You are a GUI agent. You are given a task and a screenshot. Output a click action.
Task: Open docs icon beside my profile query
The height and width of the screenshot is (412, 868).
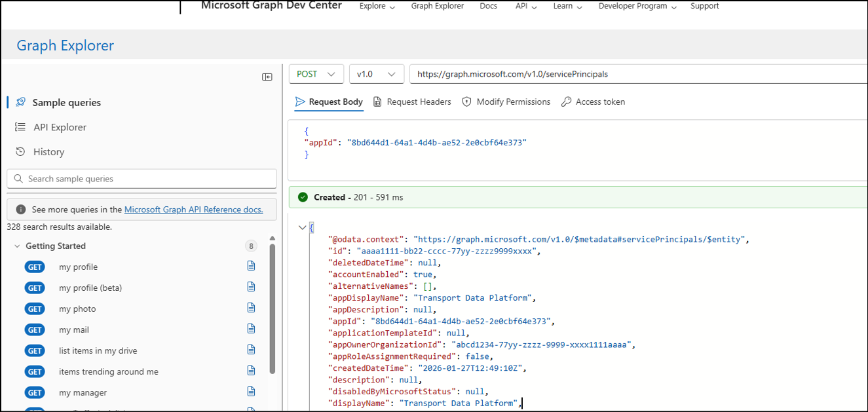coord(251,267)
